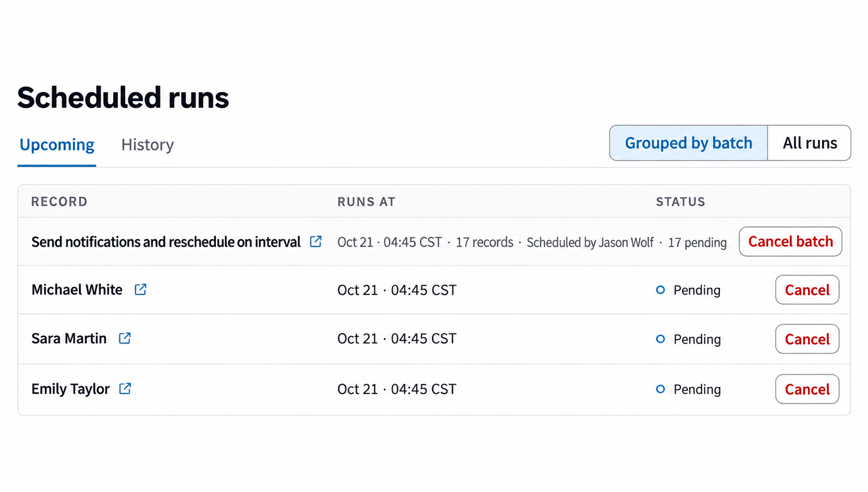The height and width of the screenshot is (492, 868).
Task: Click the RECORD column header
Action: (59, 202)
